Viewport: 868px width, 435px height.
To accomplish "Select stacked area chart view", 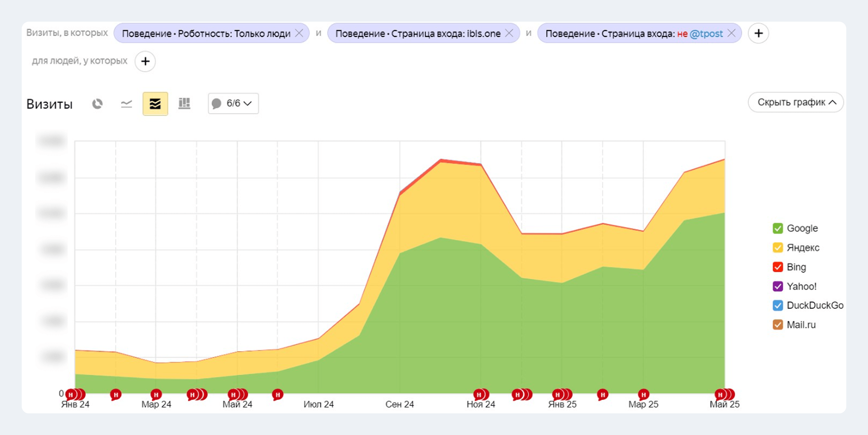I will (155, 104).
